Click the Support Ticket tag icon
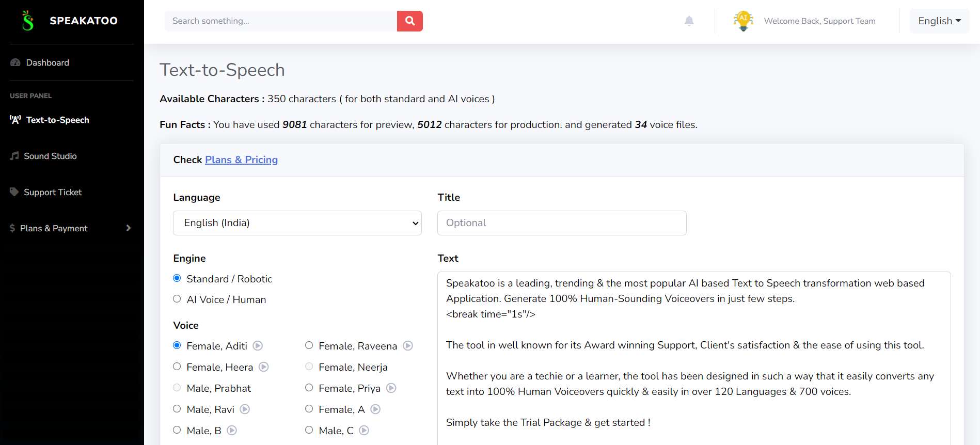Screen dimensions: 980x445 click(14, 192)
